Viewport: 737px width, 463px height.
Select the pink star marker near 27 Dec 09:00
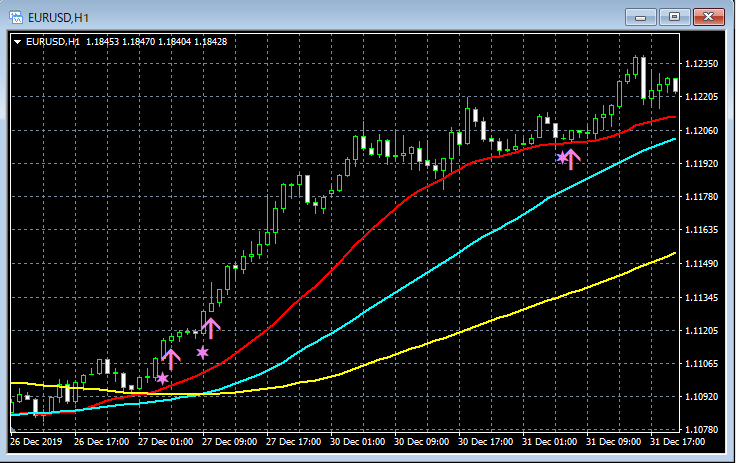(x=203, y=352)
